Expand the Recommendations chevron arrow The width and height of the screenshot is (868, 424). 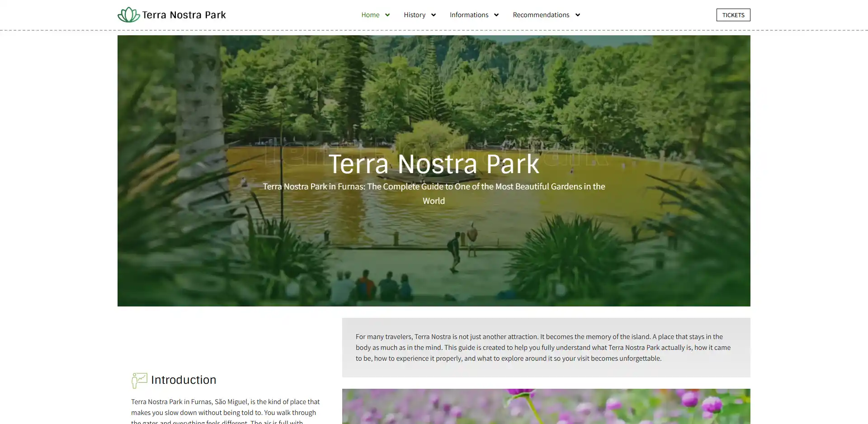(x=578, y=15)
